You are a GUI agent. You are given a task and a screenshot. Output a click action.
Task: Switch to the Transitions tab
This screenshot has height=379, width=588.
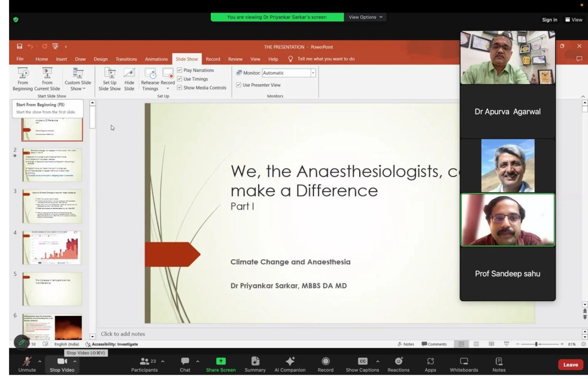pos(126,59)
